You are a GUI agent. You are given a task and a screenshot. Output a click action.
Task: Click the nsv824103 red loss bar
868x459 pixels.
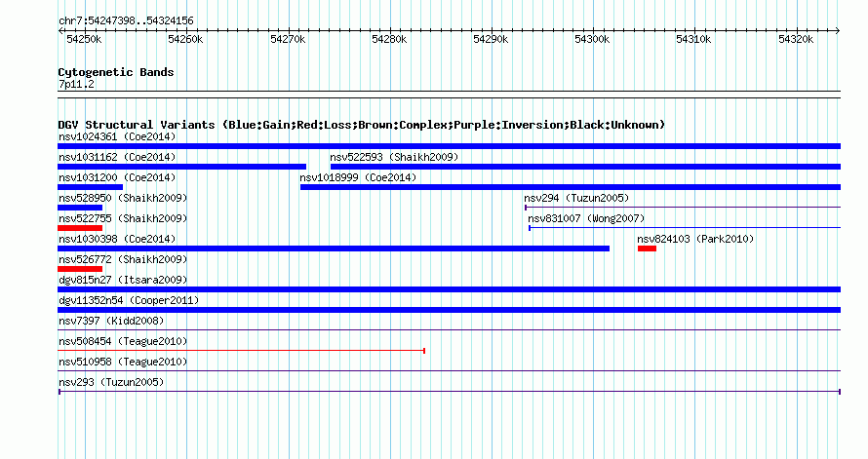[x=648, y=249]
